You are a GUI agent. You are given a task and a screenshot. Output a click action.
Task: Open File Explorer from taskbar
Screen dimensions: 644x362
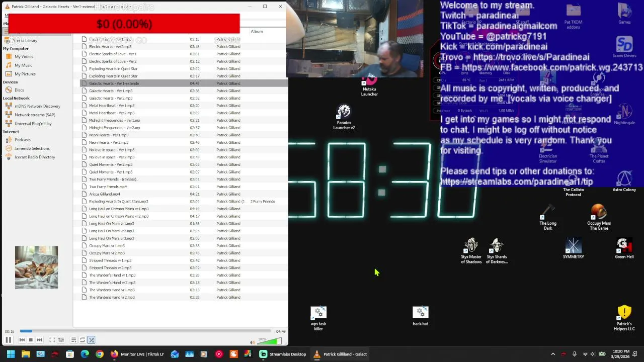26,354
